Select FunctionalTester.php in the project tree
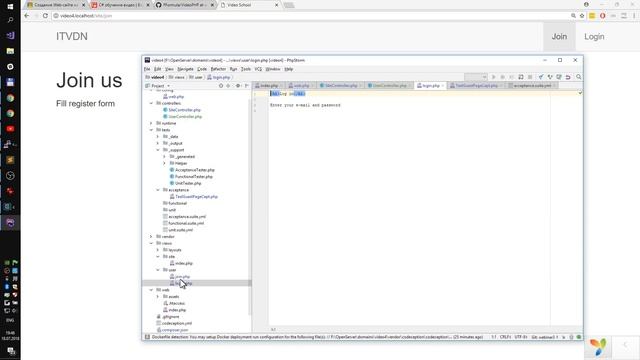Viewport: 640px width, 360px height. 193,177
